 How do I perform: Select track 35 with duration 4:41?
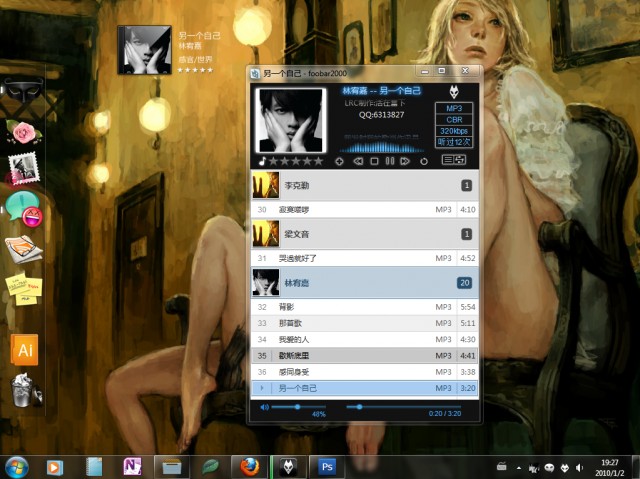(364, 356)
